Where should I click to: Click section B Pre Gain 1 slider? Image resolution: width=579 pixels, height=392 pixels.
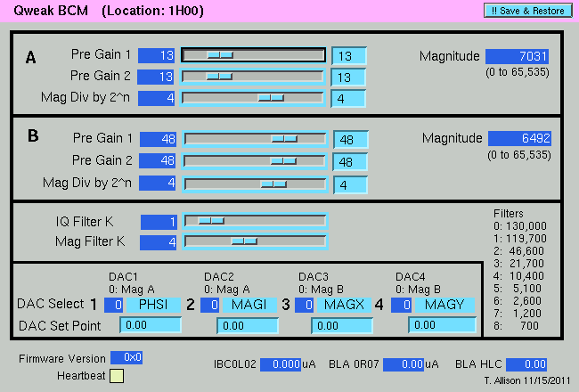click(255, 139)
